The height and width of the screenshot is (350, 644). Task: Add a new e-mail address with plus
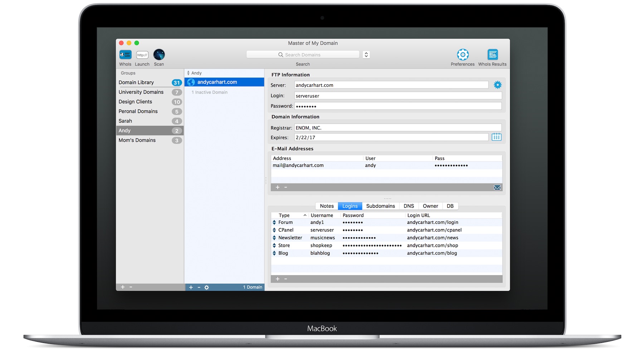pos(277,187)
